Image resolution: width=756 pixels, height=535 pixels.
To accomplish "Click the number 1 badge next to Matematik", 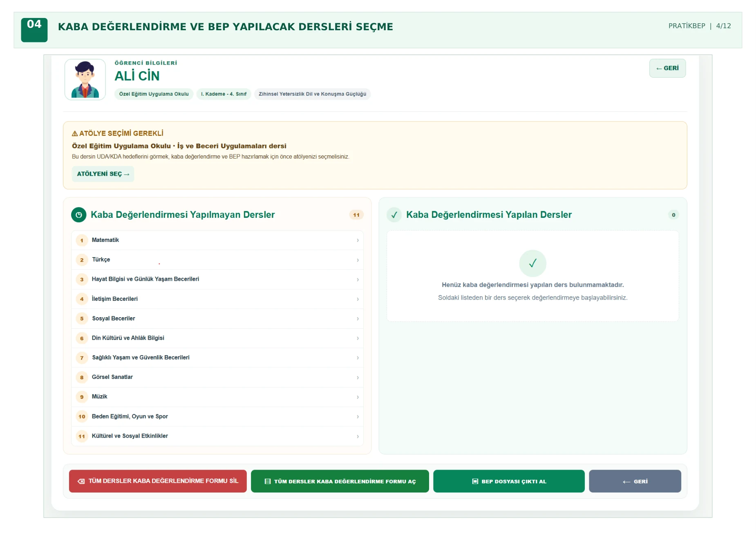I will [x=82, y=240].
